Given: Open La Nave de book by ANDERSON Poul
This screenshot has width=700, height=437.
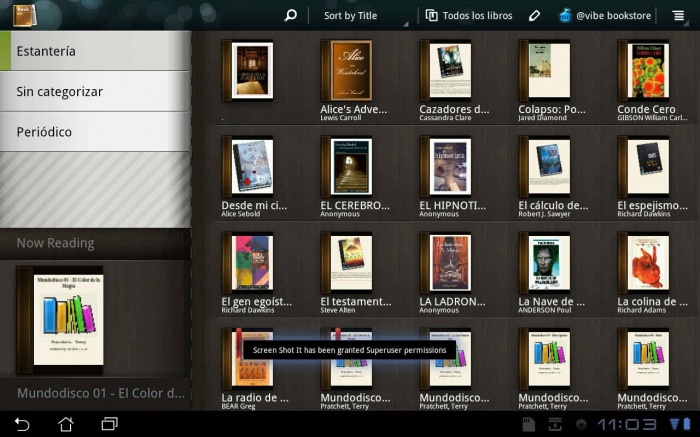Looking at the screenshot, I should [545, 263].
